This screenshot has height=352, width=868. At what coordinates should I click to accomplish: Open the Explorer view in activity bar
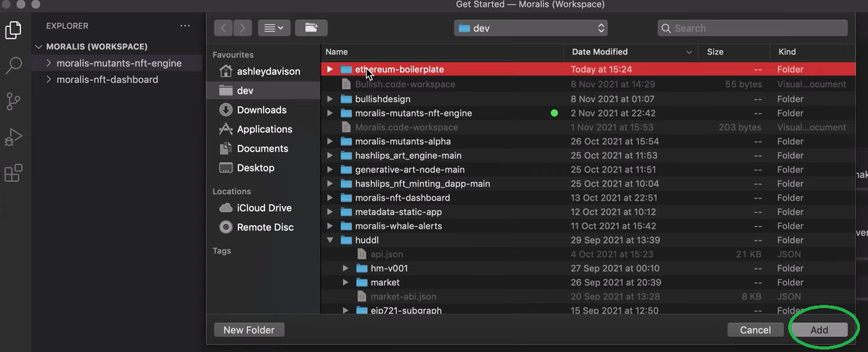(x=13, y=30)
